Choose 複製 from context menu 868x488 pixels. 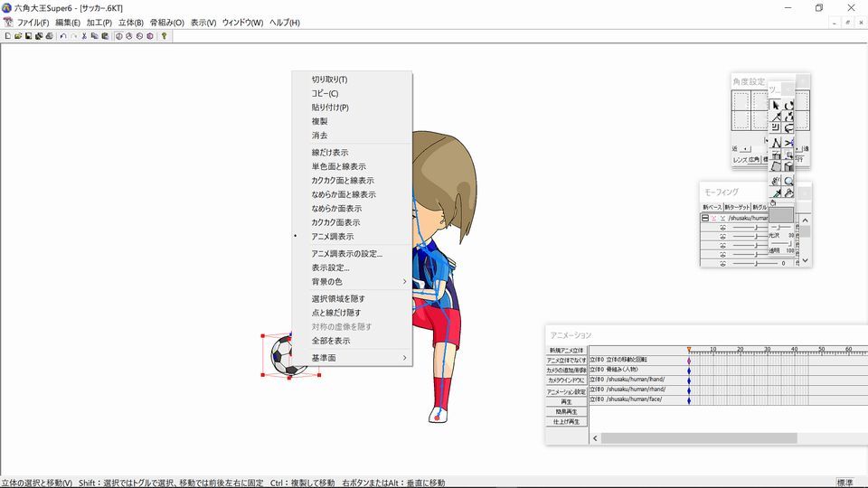[x=352, y=121]
